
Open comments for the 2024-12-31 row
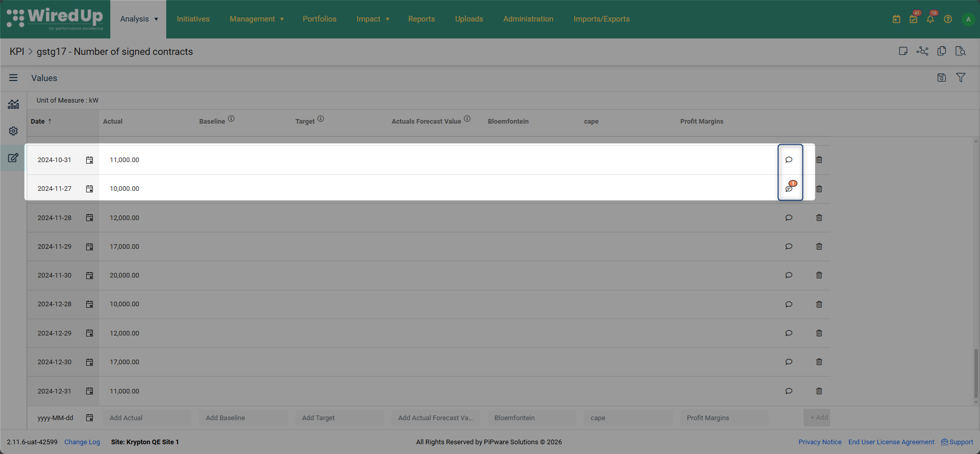(x=789, y=391)
